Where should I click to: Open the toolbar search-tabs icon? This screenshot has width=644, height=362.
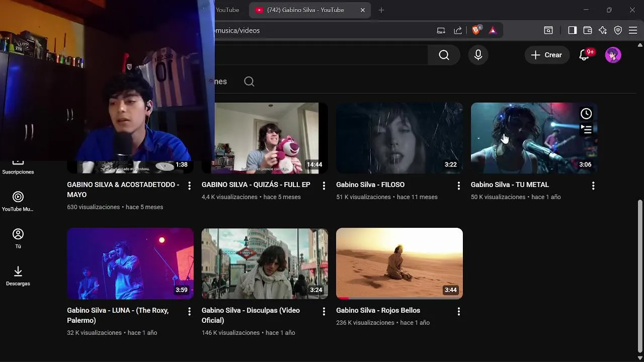click(x=548, y=31)
